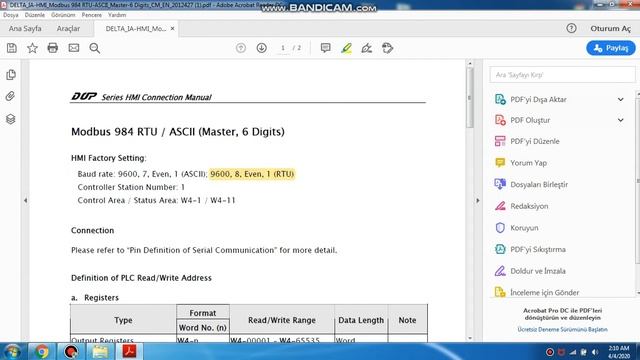This screenshot has height=360, width=640.
Task: Close the DELTA_IA-HMI document tab
Action: 173,29
